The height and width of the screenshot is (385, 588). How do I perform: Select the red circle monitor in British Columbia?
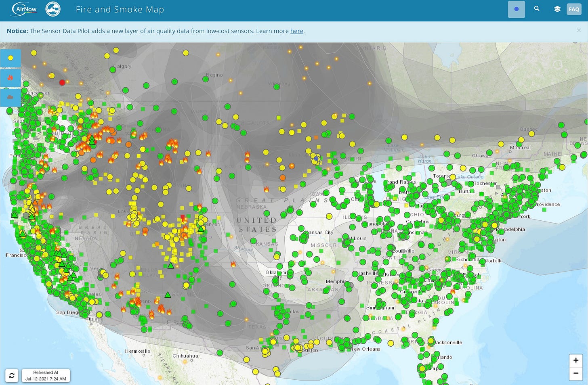click(x=62, y=82)
